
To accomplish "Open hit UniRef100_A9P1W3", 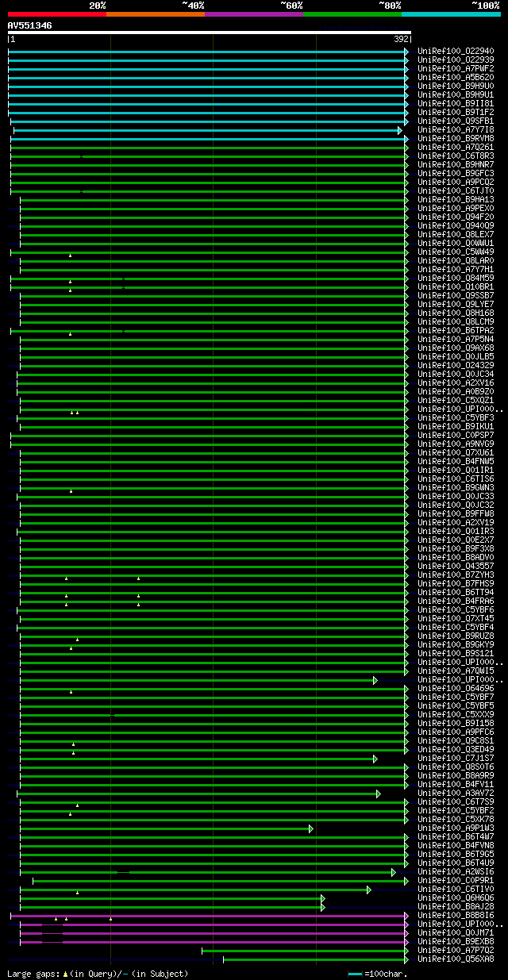I will tap(456, 828).
